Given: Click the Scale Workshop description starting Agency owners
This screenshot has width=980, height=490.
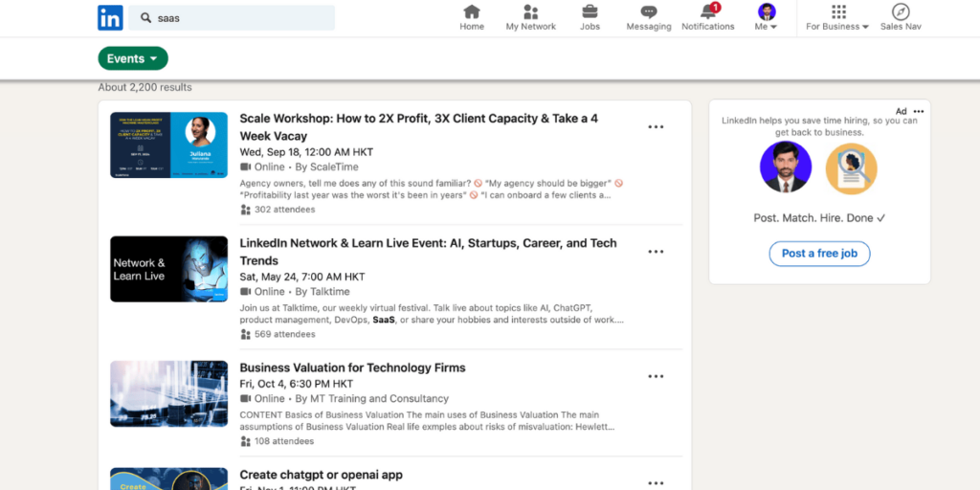Looking at the screenshot, I should tap(432, 189).
